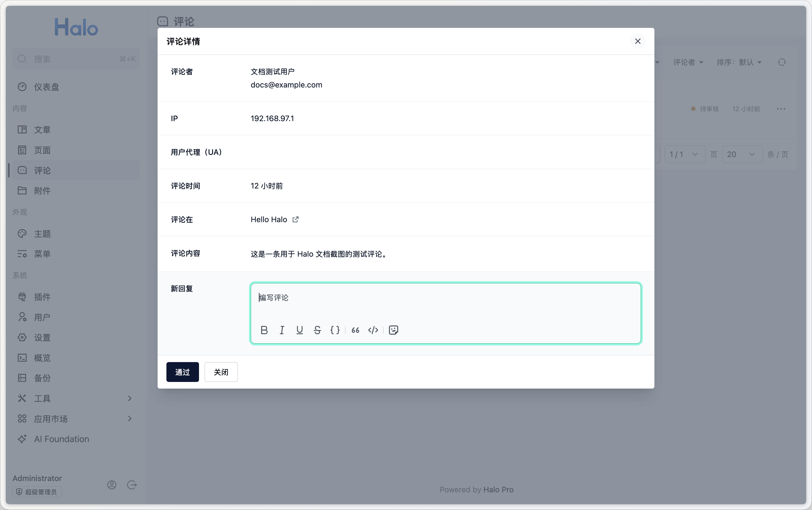
Task: Click the IP address 192.168.97.1
Action: pyautogui.click(x=272, y=118)
